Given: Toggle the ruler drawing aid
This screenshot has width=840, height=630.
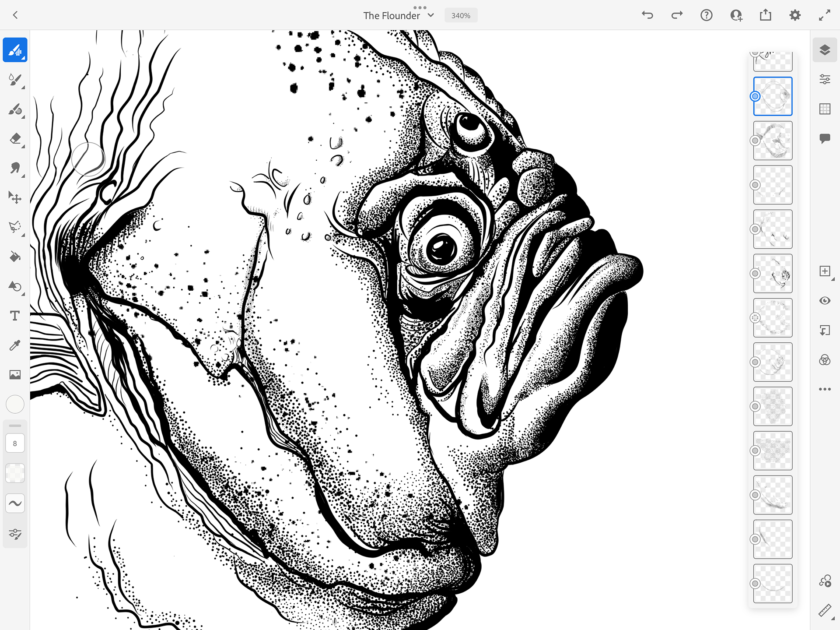Looking at the screenshot, I should 825,610.
